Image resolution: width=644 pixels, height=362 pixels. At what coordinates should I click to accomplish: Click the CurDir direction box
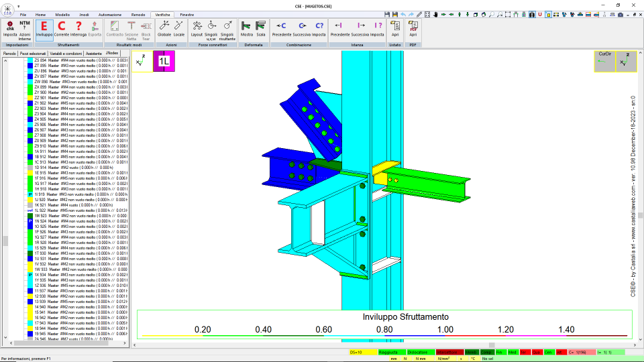[604, 61]
